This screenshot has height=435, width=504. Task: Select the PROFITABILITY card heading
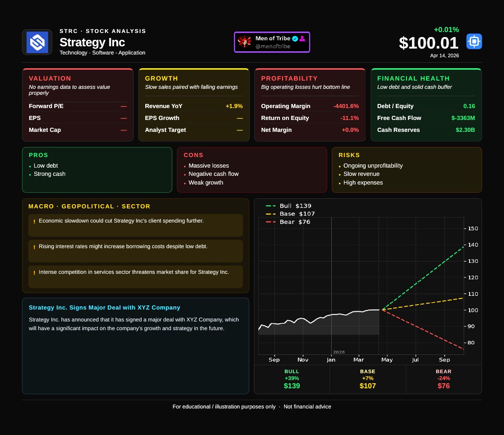click(x=289, y=78)
